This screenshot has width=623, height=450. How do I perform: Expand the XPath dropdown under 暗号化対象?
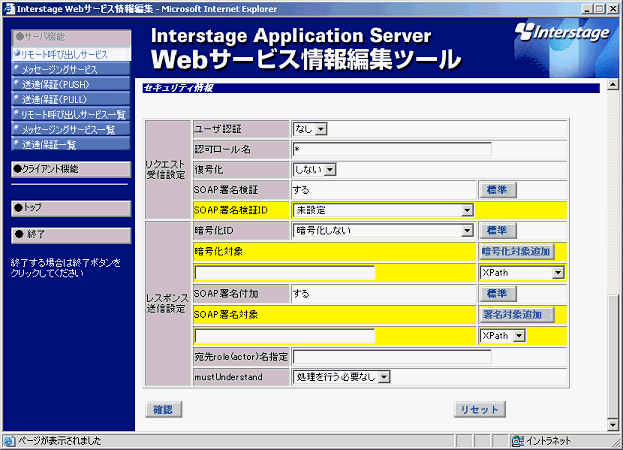[522, 273]
